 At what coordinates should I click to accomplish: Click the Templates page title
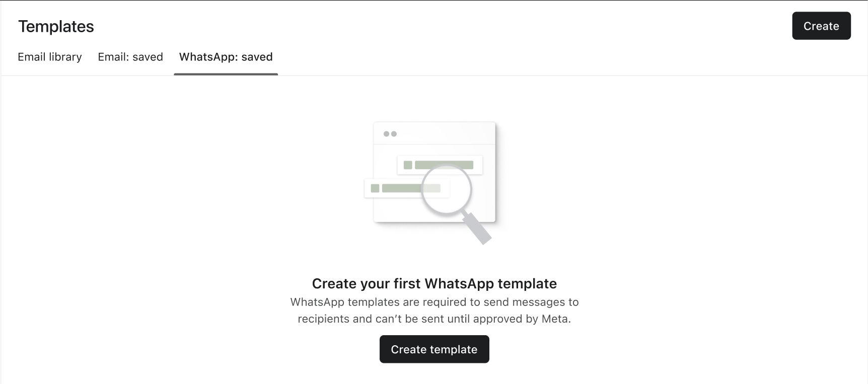pyautogui.click(x=55, y=26)
